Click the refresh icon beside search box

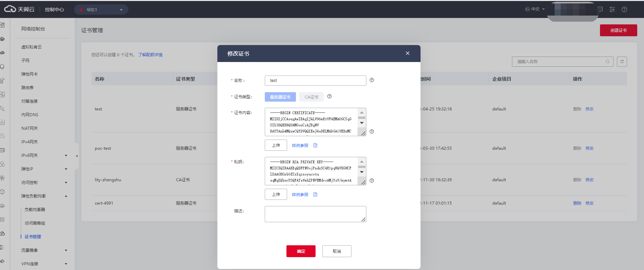click(x=622, y=62)
